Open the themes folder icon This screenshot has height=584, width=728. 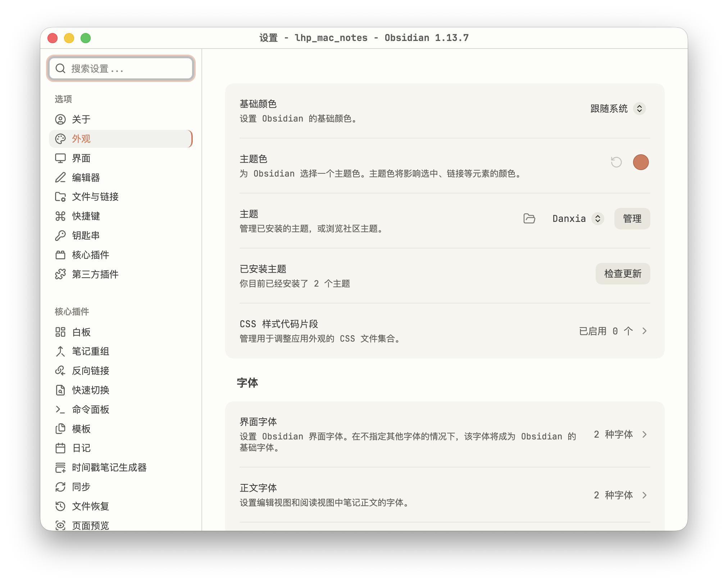(x=529, y=218)
